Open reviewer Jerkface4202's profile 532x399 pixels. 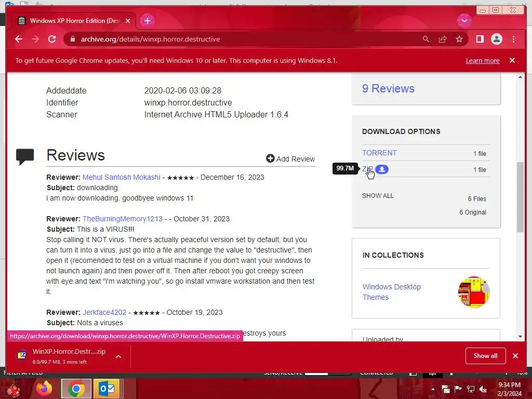(x=104, y=312)
